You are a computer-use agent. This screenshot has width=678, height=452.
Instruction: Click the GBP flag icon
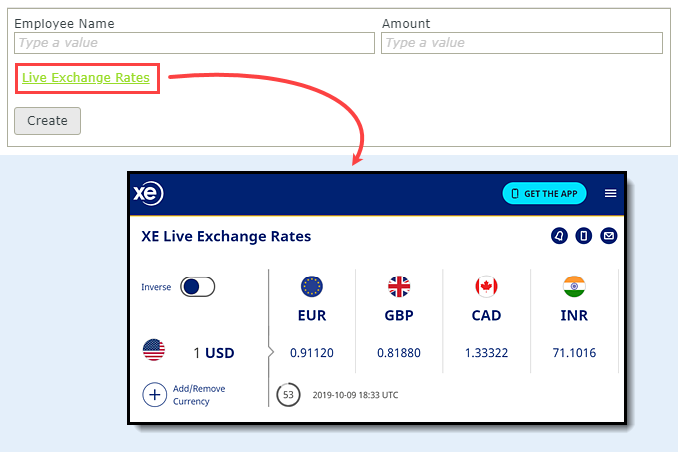tap(399, 287)
